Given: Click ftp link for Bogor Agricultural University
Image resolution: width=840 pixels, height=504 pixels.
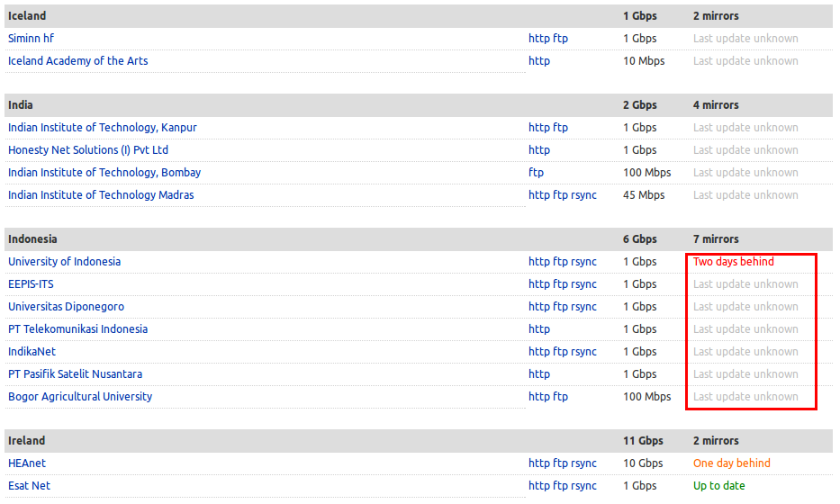Looking at the screenshot, I should (560, 397).
